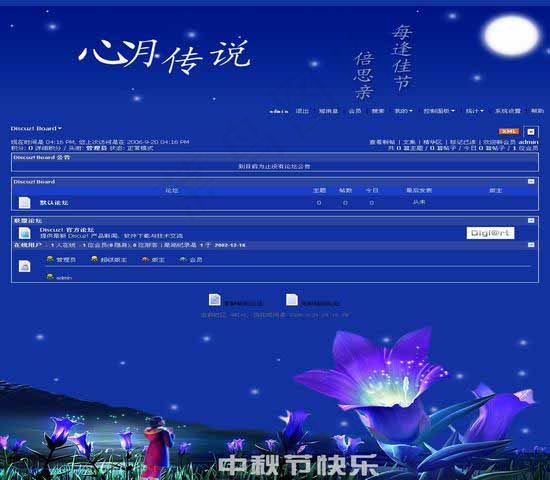Viewport: 550px width, 480px height.
Task: Open the help (帮助) menu item
Action: pyautogui.click(x=537, y=111)
